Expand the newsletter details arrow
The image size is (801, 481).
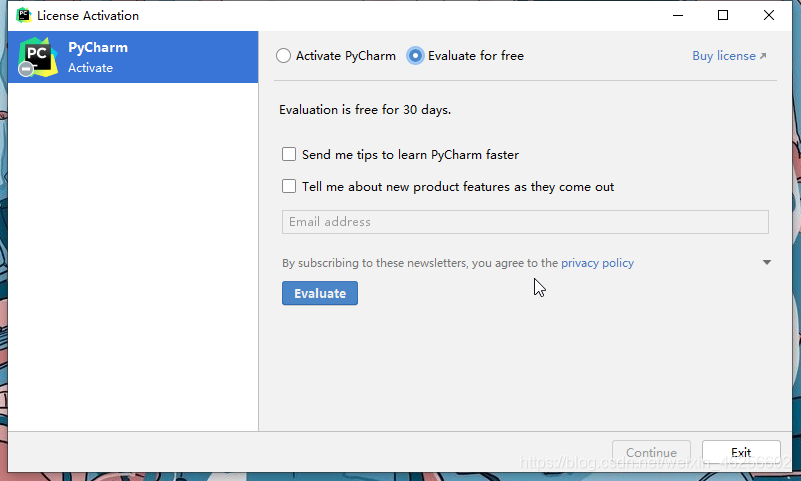(767, 262)
